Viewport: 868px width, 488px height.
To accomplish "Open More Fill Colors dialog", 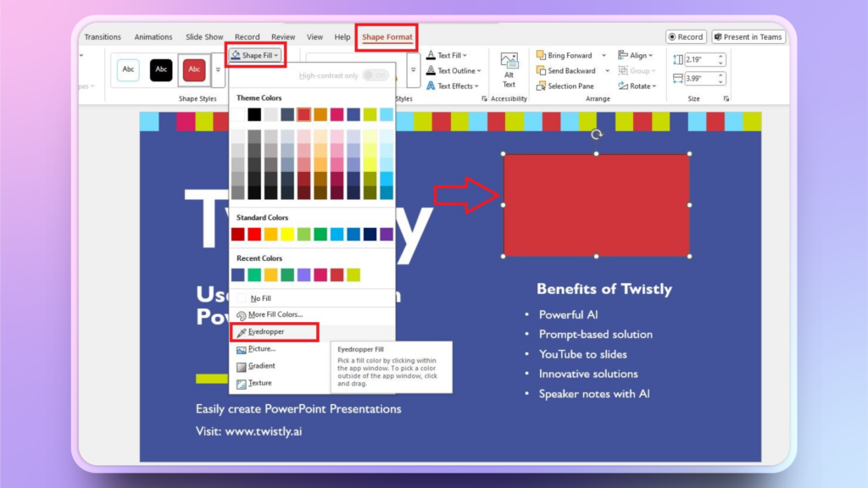I will [275, 314].
